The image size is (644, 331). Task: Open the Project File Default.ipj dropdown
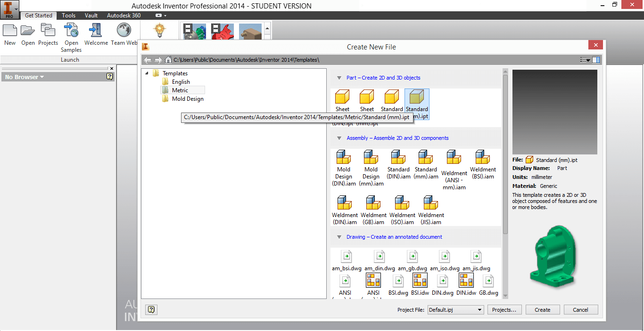point(455,309)
